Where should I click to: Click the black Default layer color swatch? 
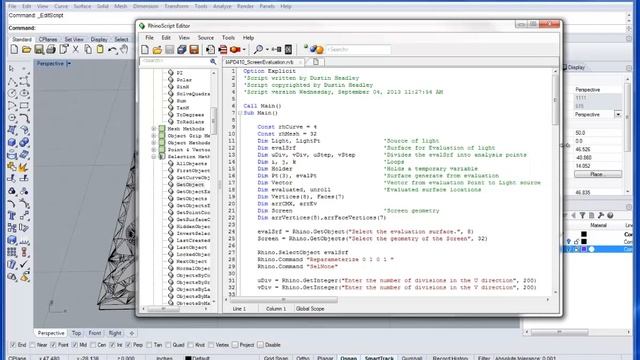click(188, 358)
